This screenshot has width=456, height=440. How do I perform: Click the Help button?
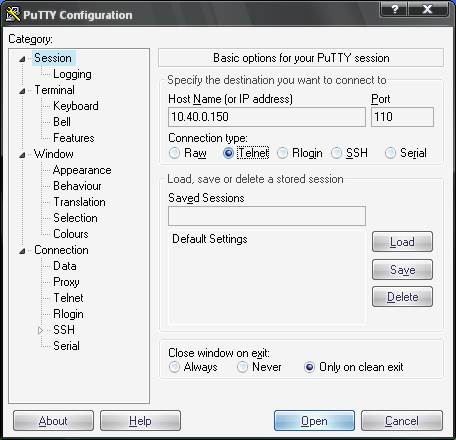click(140, 421)
